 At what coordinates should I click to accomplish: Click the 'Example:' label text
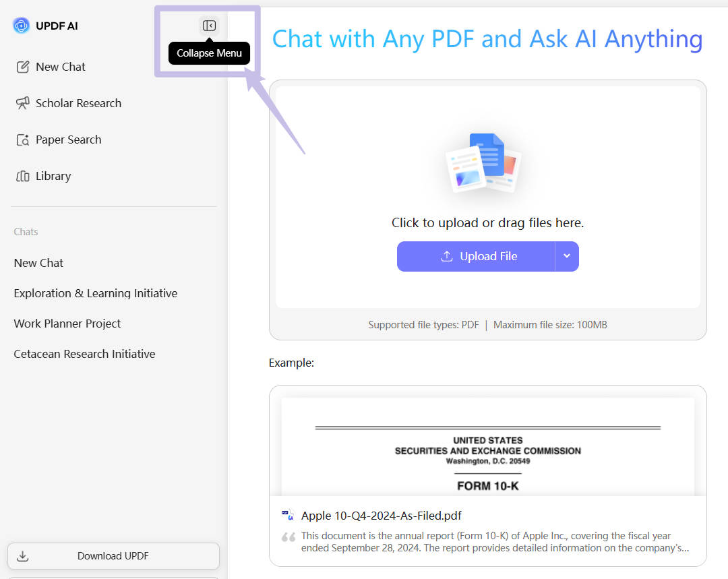(x=291, y=363)
